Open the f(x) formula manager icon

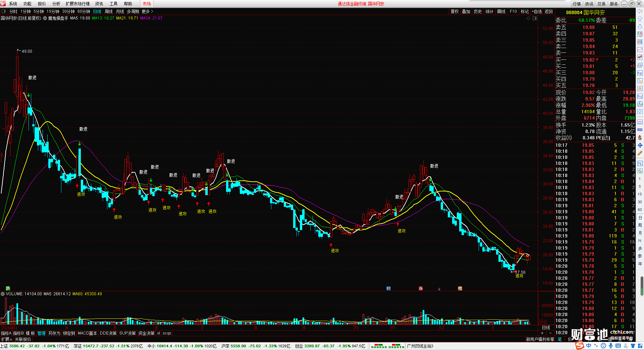[x=640, y=104]
